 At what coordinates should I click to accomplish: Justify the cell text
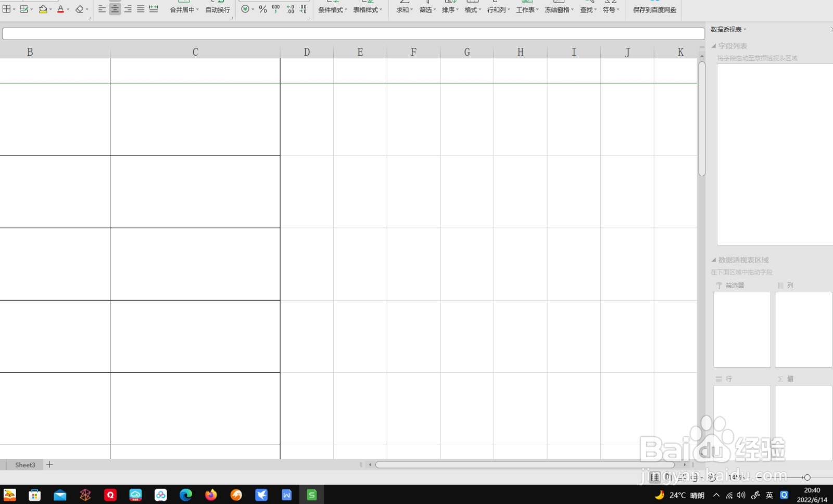(x=141, y=9)
